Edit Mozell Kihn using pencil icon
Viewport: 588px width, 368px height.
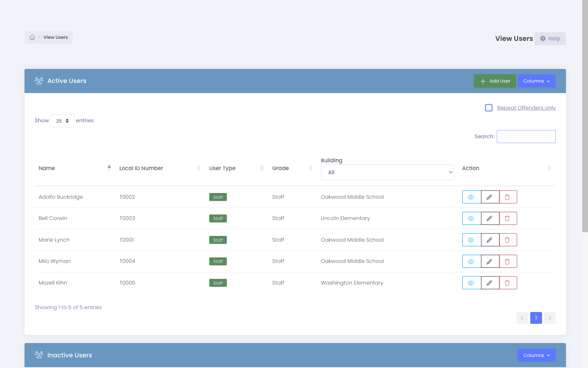[490, 283]
